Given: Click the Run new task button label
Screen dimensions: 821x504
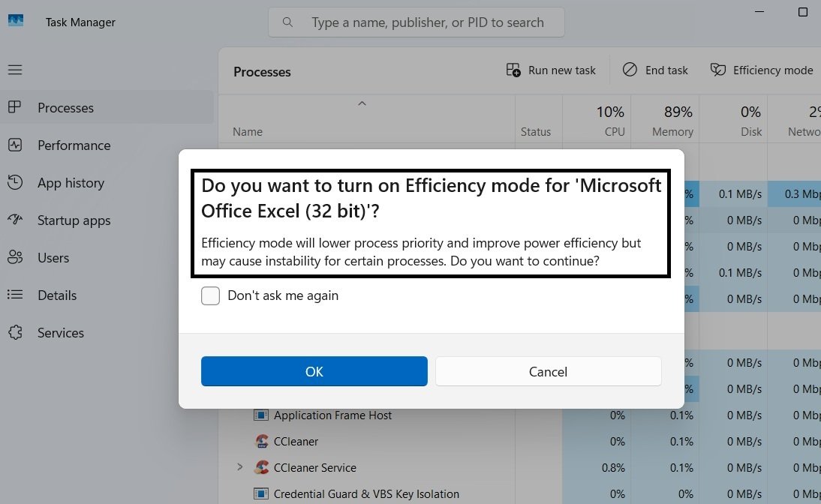Looking at the screenshot, I should point(562,70).
